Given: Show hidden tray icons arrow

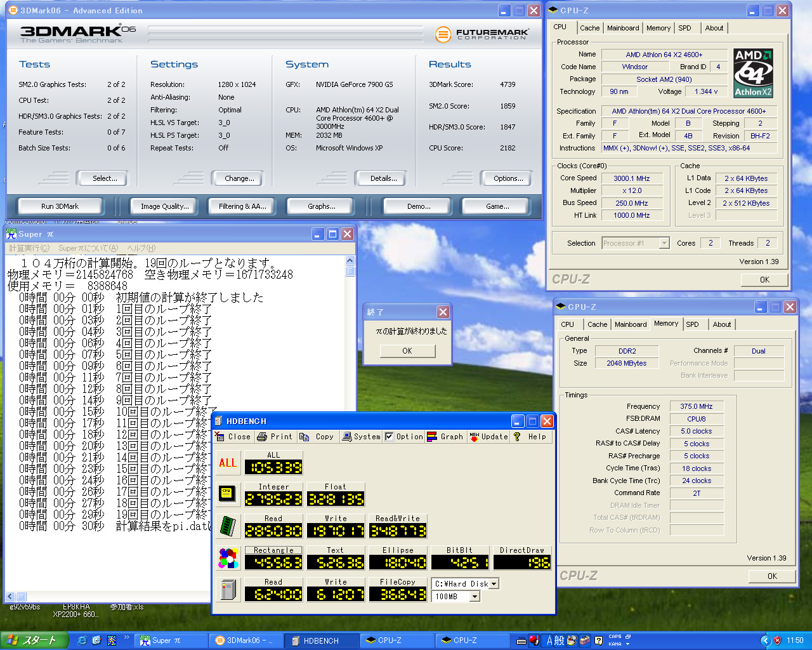Looking at the screenshot, I should pyautogui.click(x=766, y=640).
